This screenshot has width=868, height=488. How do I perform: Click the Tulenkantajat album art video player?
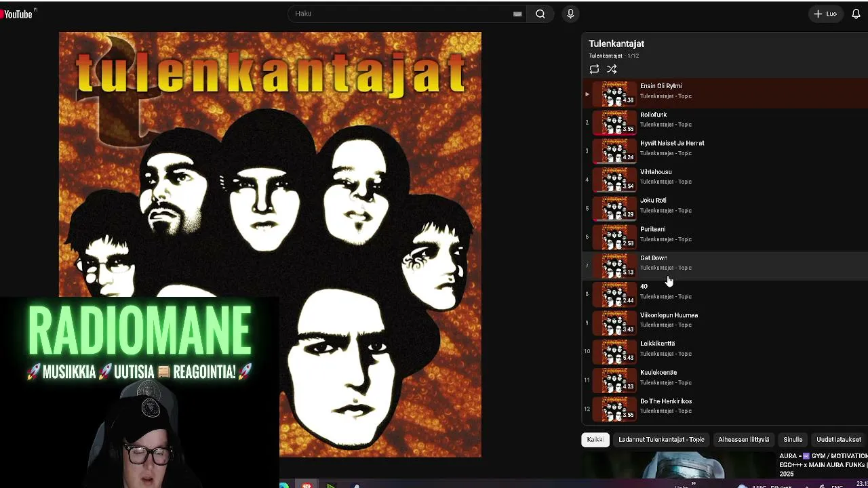270,244
